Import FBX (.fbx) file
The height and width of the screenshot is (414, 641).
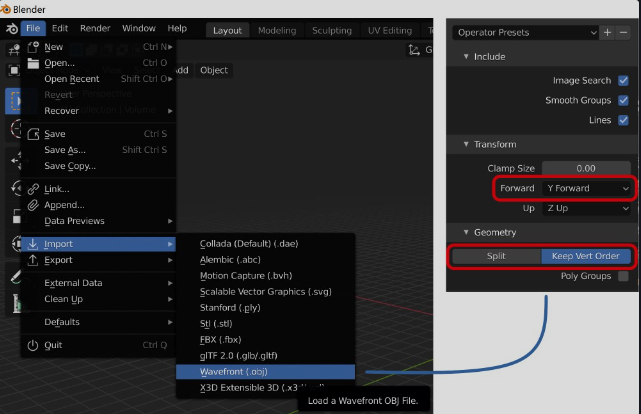tap(266, 339)
